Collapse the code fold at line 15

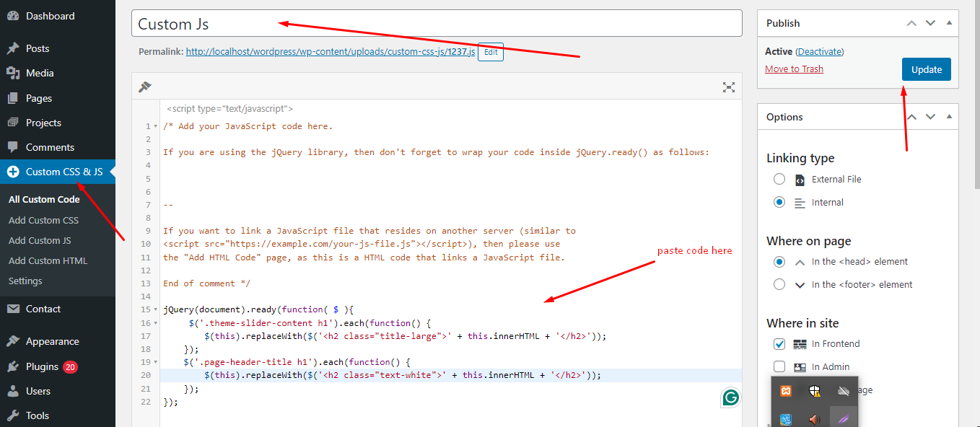pos(157,310)
